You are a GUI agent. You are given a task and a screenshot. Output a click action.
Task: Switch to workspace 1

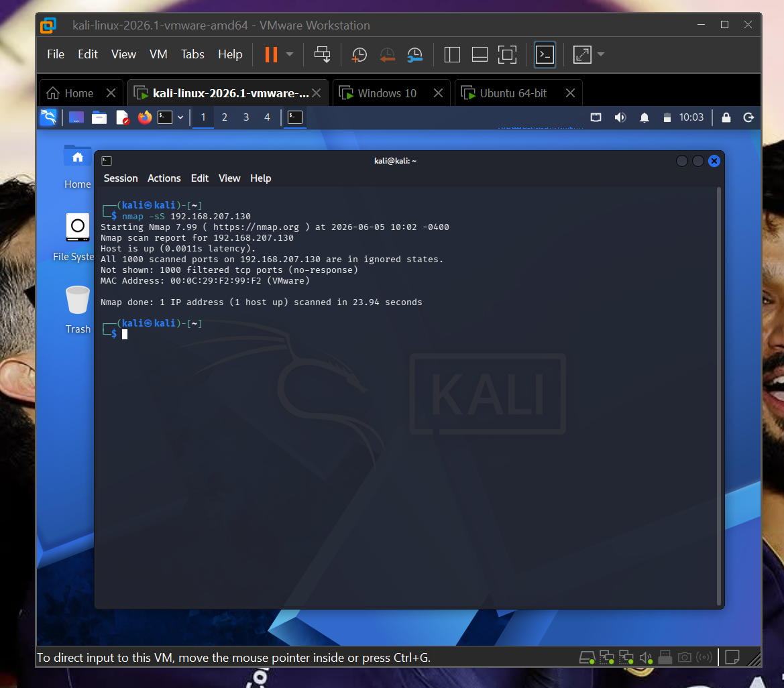pos(203,117)
